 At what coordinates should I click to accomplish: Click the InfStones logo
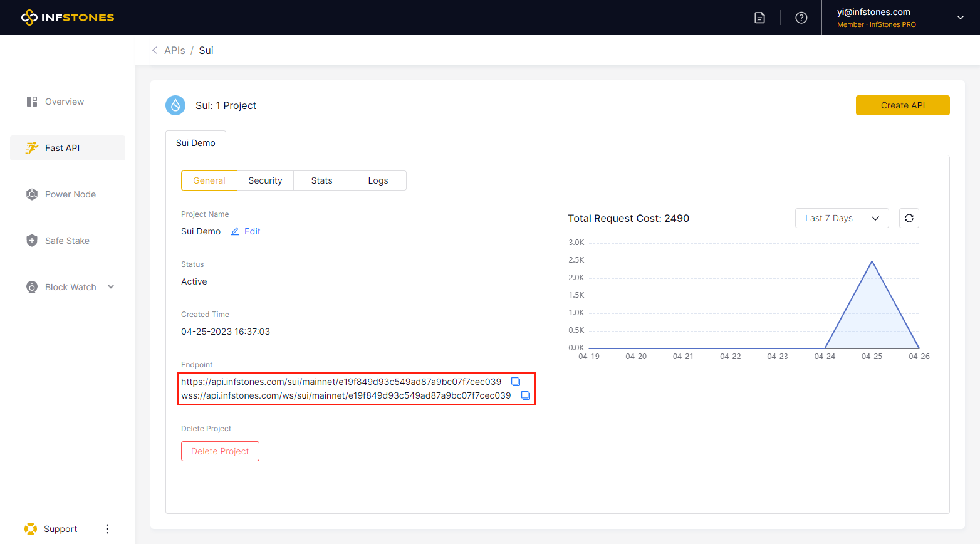point(68,18)
